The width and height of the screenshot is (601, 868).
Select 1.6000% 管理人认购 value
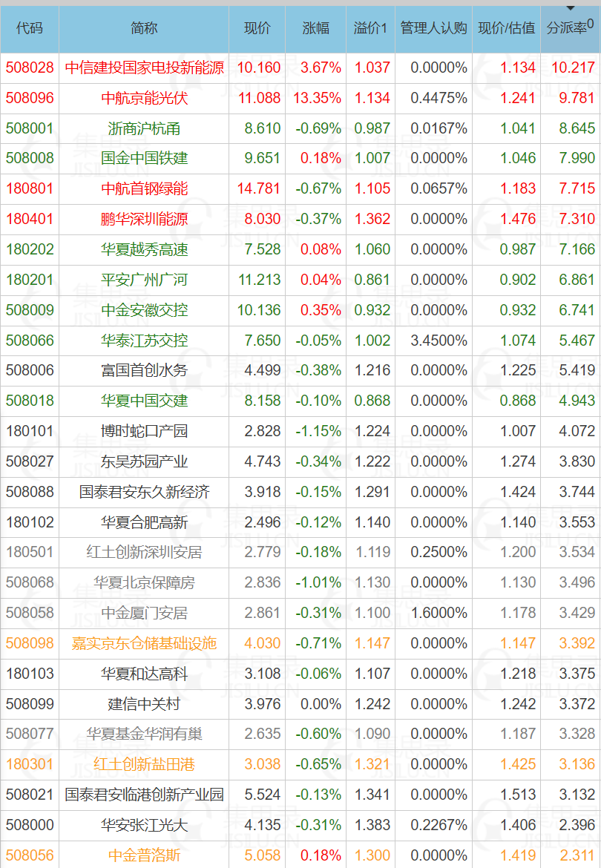pyautogui.click(x=439, y=614)
